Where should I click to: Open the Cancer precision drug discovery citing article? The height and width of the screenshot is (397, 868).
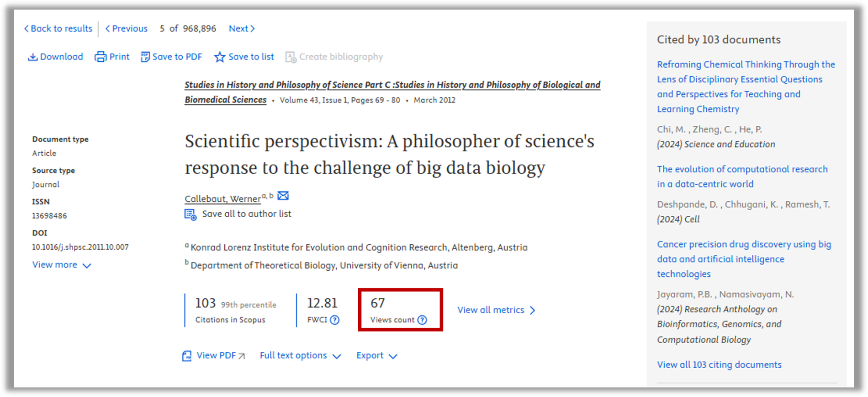tap(744, 259)
